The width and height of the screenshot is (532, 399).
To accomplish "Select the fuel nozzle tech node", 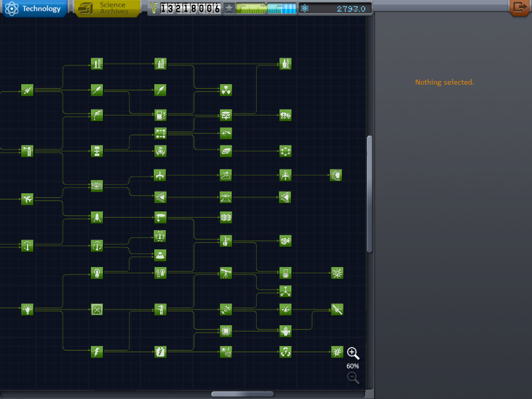I will tap(97, 115).
